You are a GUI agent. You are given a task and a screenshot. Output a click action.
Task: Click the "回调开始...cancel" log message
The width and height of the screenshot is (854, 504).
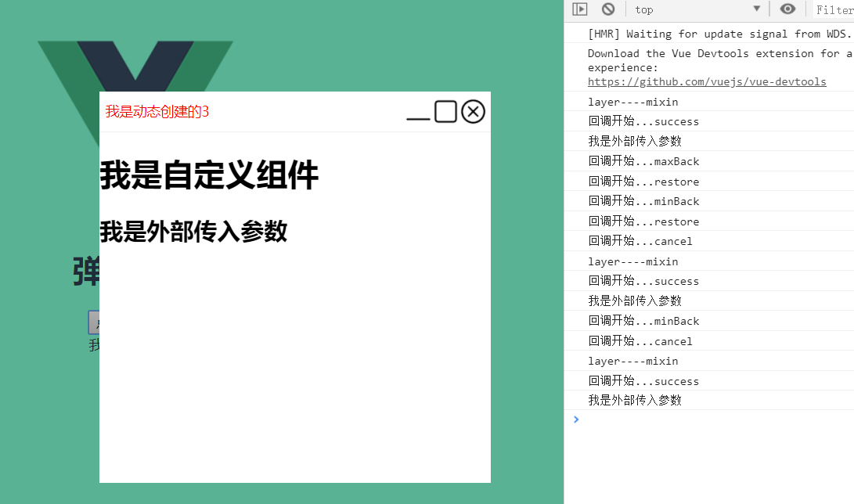[x=640, y=240]
